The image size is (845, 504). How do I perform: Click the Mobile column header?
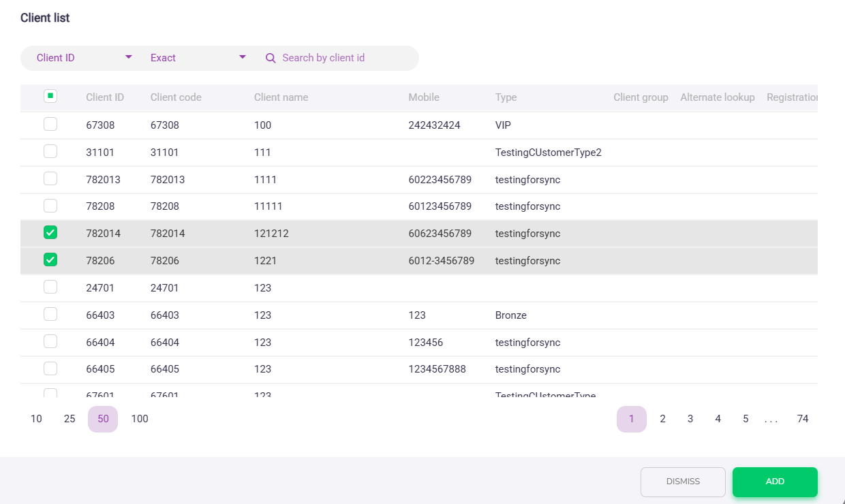click(x=424, y=97)
